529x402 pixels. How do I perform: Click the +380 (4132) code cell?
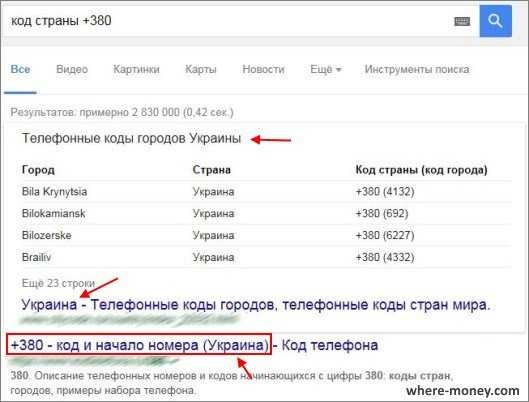pyautogui.click(x=385, y=192)
